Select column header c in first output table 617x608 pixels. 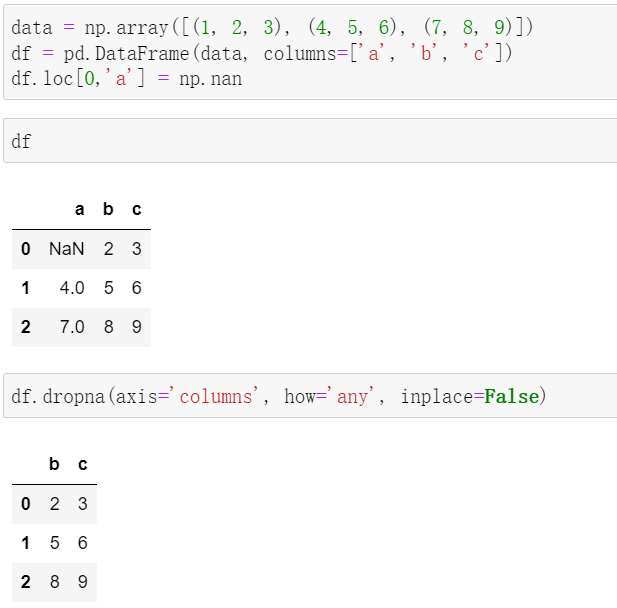[x=137, y=209]
